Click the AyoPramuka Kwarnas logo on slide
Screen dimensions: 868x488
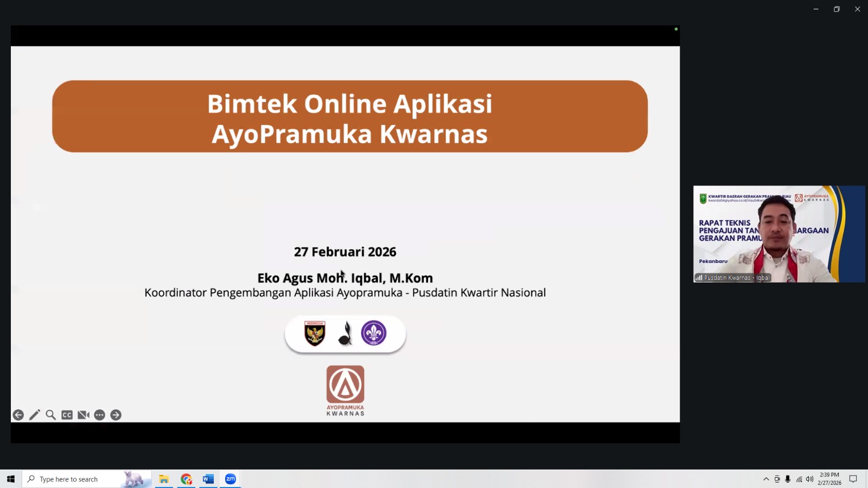pos(345,390)
